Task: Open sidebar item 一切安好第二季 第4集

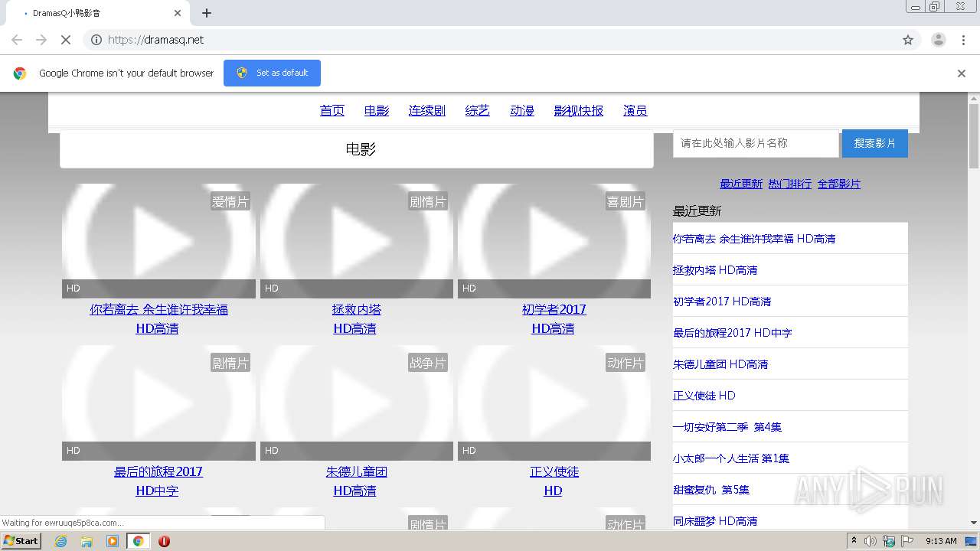Action: (727, 427)
